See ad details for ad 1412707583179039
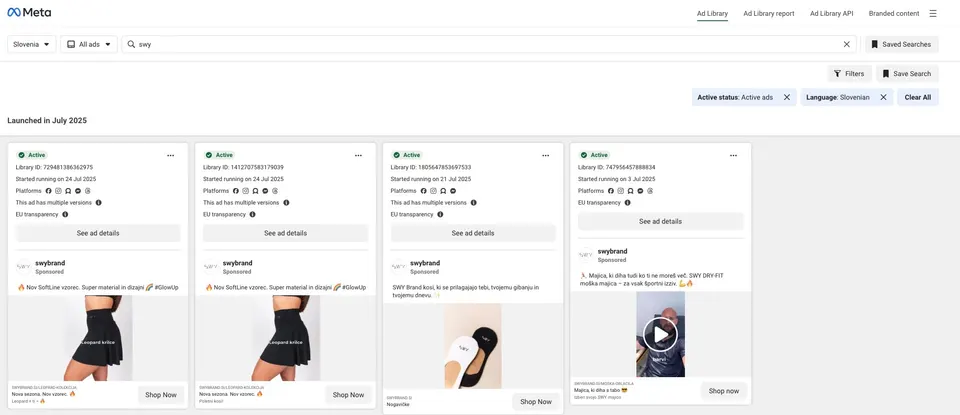Viewport: 960px width, 415px height. [285, 233]
